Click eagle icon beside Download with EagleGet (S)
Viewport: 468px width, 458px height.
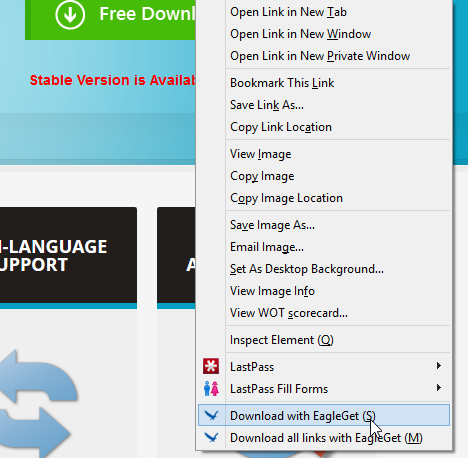(211, 415)
